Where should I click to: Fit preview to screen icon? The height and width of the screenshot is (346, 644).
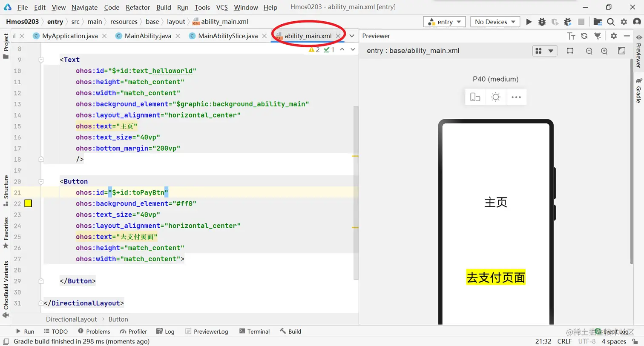point(622,51)
